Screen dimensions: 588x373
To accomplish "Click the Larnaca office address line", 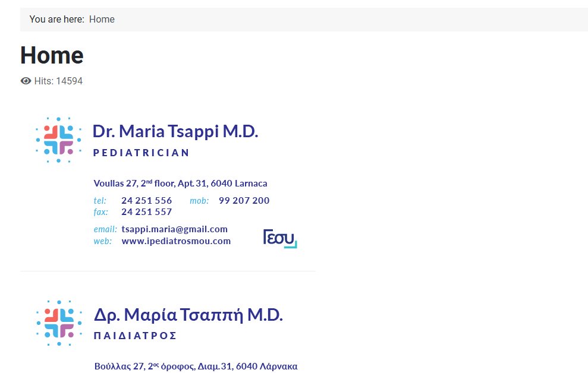I will (180, 183).
